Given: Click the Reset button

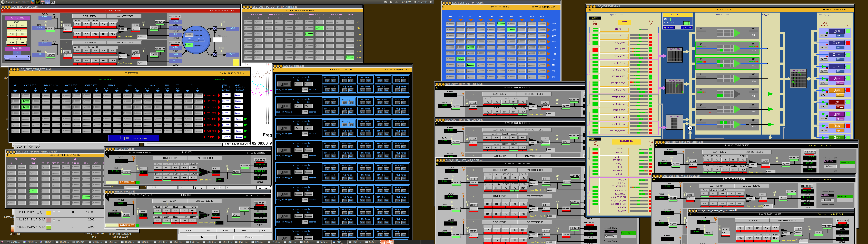Looking at the screenshot, I should click(x=189, y=230).
